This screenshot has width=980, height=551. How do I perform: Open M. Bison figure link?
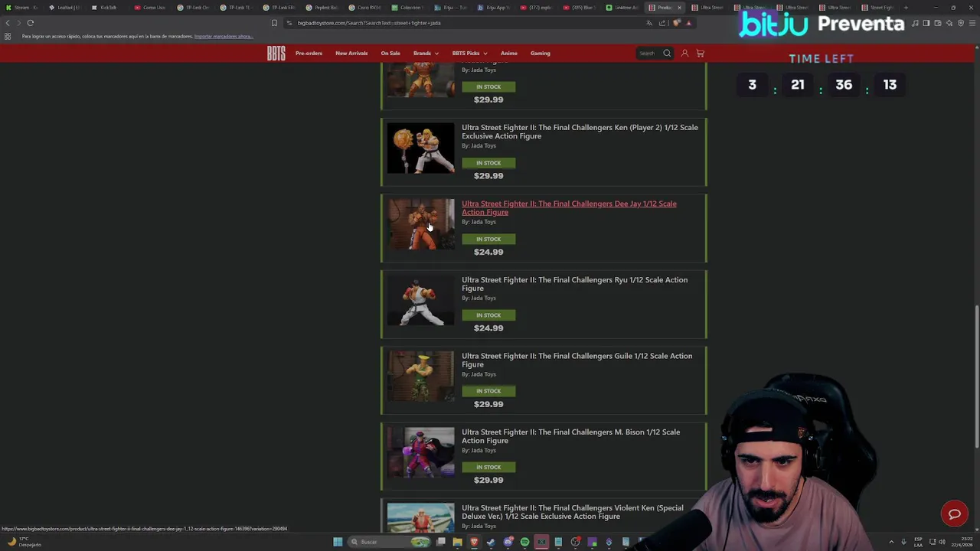pyautogui.click(x=570, y=436)
